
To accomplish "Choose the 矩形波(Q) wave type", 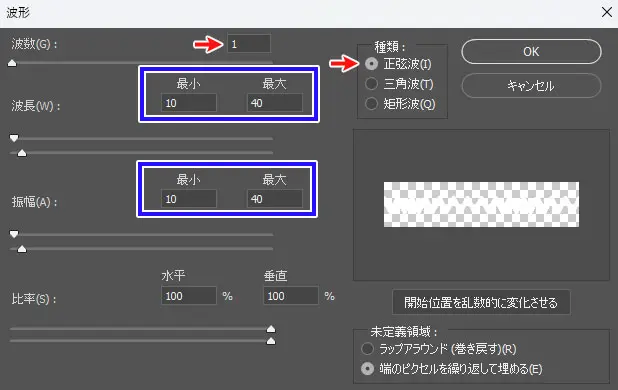I will point(371,104).
